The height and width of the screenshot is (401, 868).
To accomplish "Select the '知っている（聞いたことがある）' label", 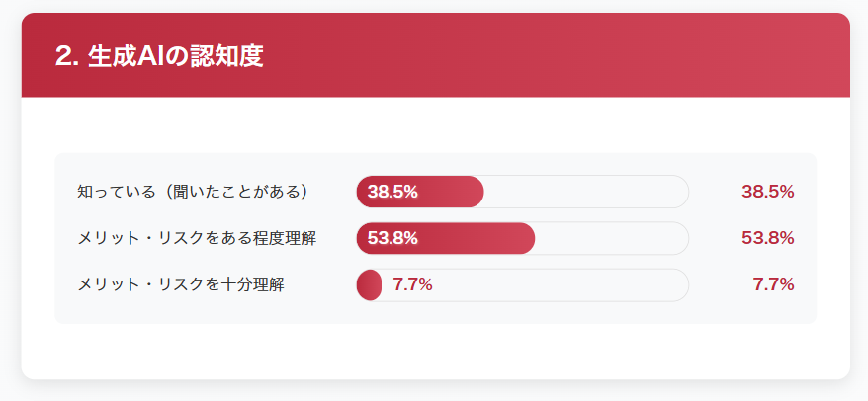I will pos(192,192).
